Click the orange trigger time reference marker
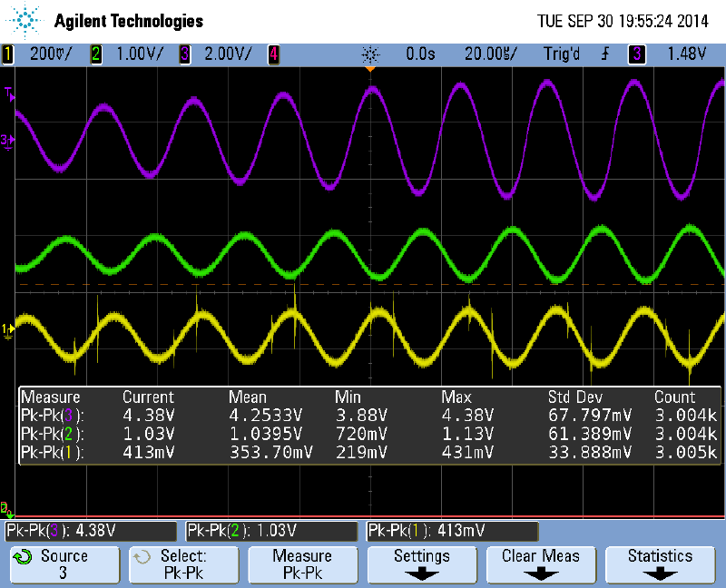Viewport: 726px width, 588px height. [369, 68]
